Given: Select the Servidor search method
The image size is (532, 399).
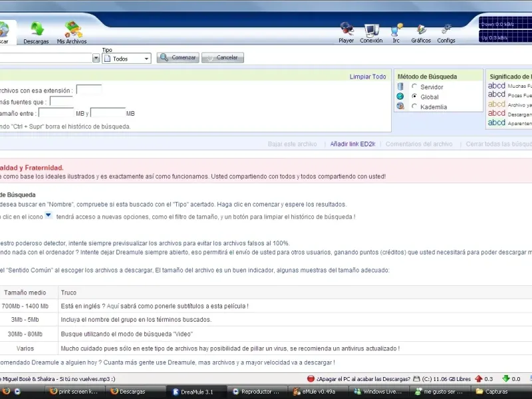Looking at the screenshot, I should click(414, 86).
